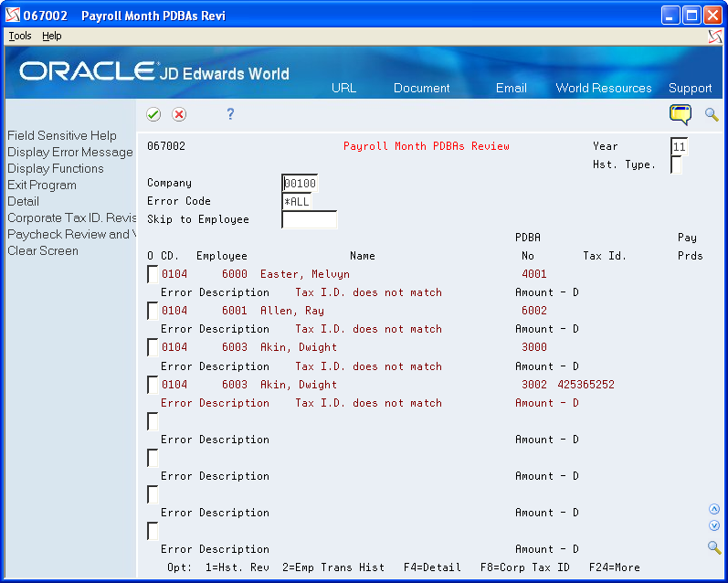Click employee number 6001
Screen dimensions: 728x583
click(235, 311)
